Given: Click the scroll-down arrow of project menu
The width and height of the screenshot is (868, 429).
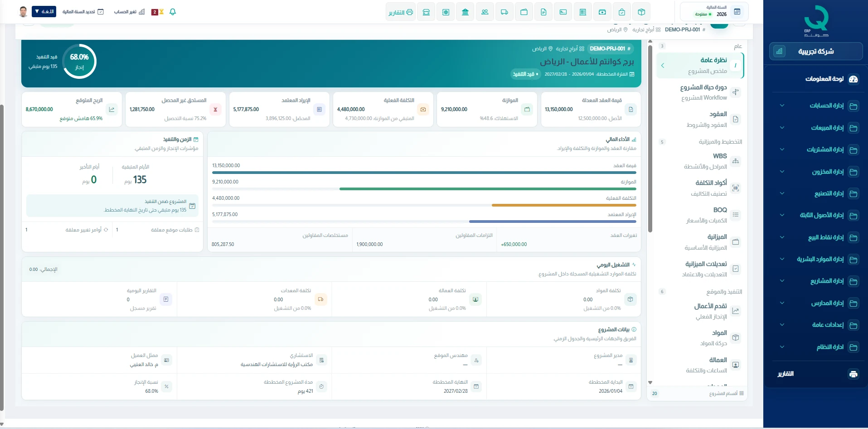Looking at the screenshot, I should click(x=650, y=383).
